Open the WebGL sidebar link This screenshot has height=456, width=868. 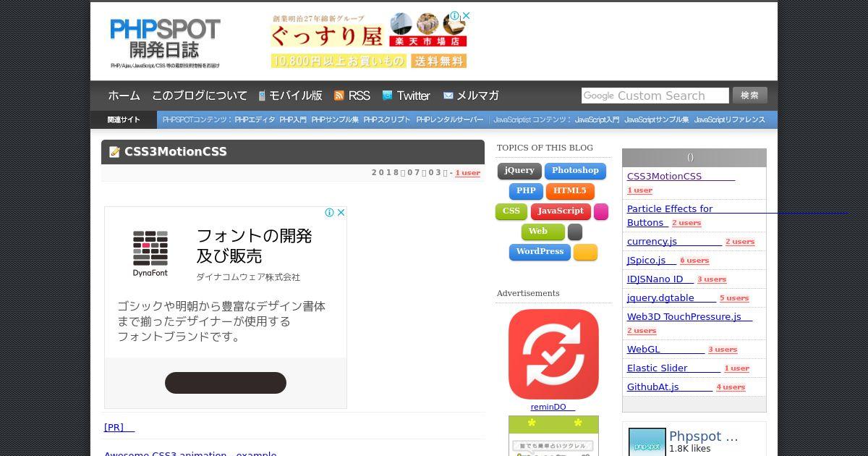[x=665, y=350]
